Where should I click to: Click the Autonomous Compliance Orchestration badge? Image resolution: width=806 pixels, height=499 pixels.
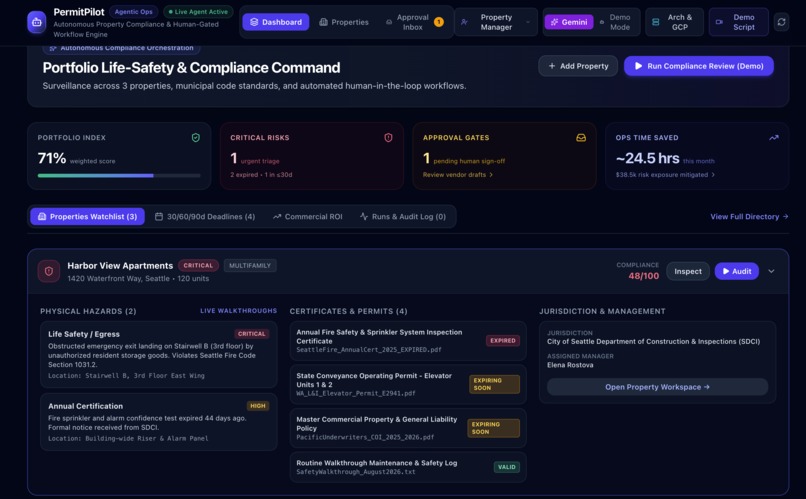(x=121, y=48)
